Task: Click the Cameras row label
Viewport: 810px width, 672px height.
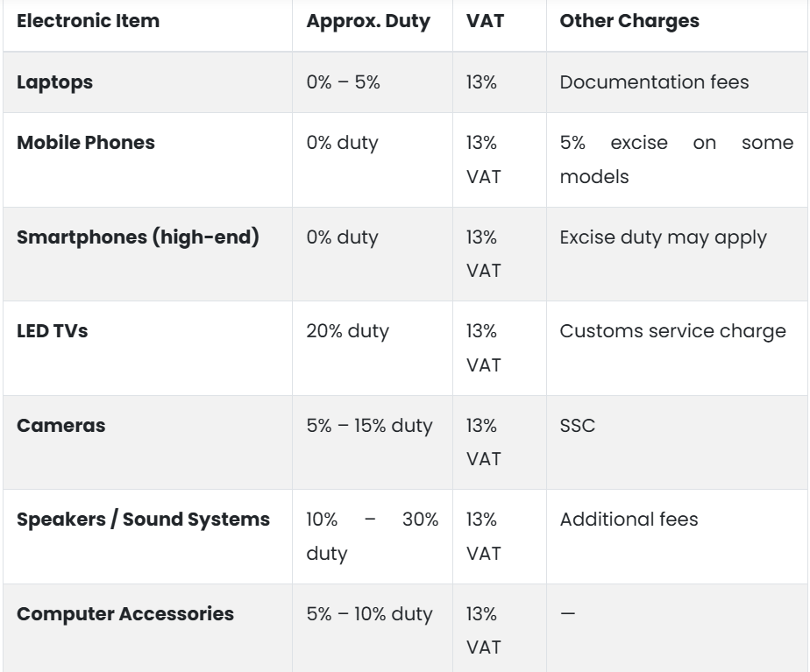Action: tap(61, 426)
